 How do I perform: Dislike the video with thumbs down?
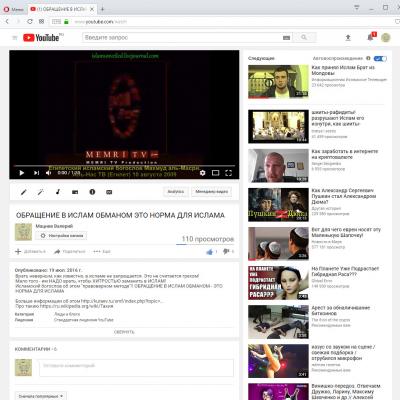pyautogui.click(x=226, y=252)
